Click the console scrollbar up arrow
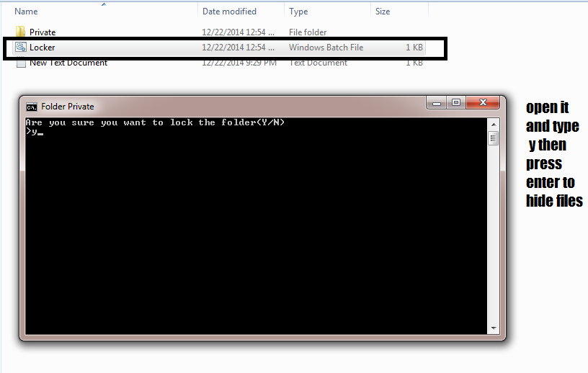 494,125
